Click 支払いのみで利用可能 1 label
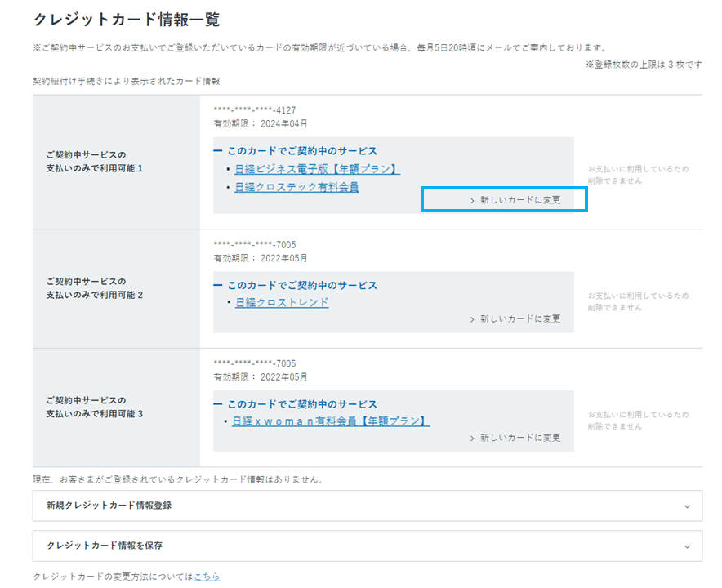The width and height of the screenshot is (722, 588). click(94, 168)
